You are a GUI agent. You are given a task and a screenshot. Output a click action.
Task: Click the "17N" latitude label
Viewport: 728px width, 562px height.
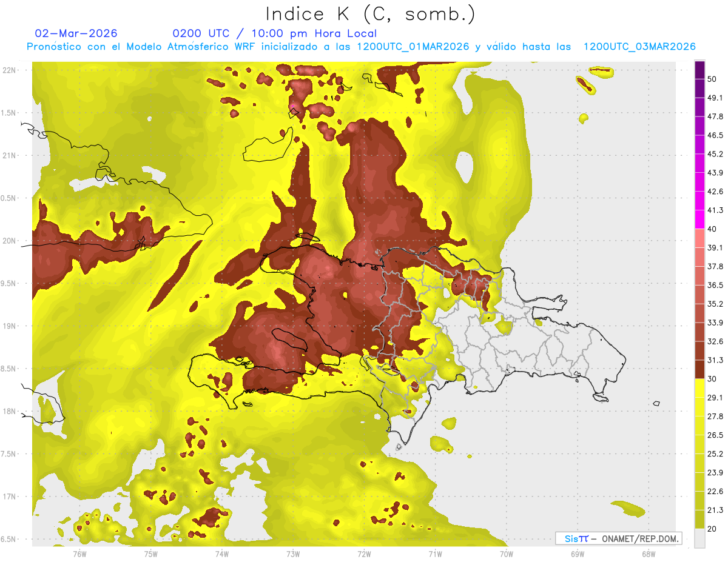9,497
